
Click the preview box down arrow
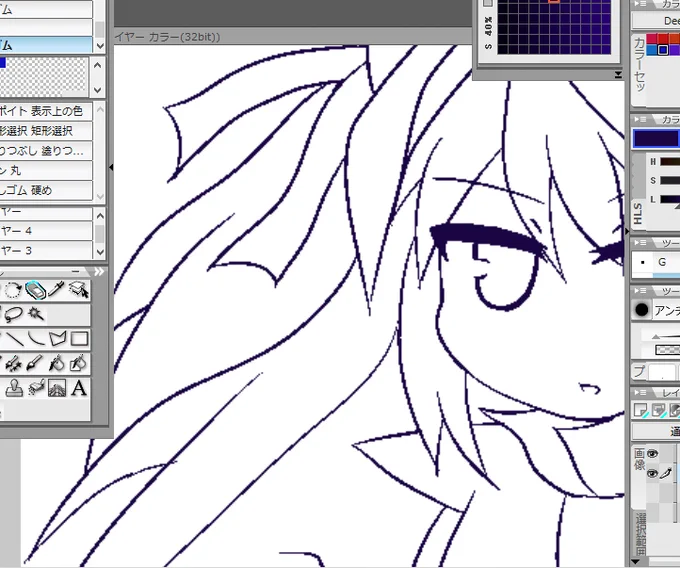[98, 90]
